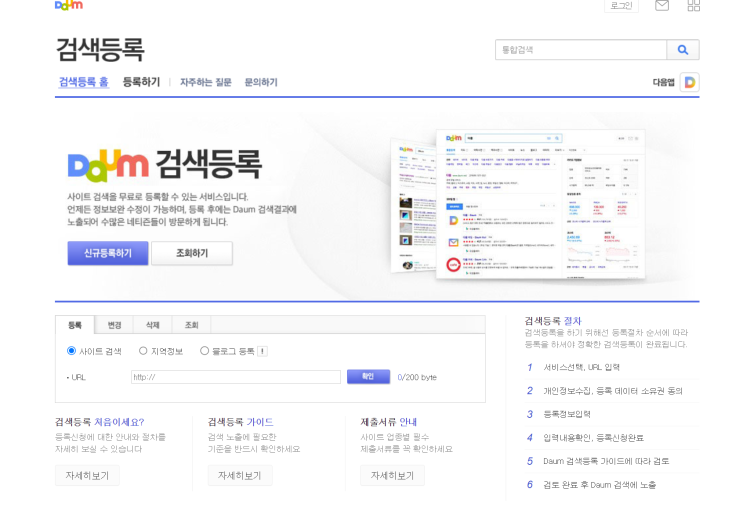Click the 신규등록하기 button
Viewport: 743px width, 507px height.
click(x=108, y=253)
